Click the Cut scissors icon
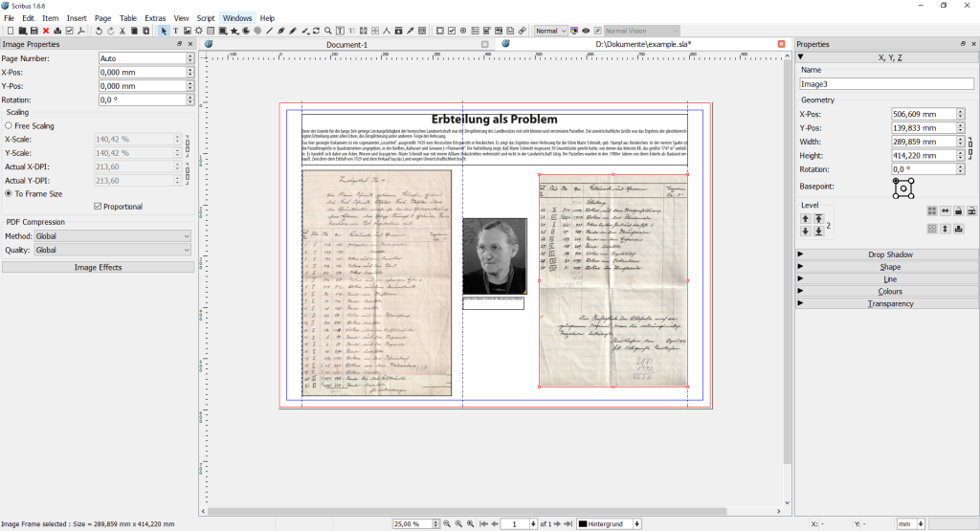This screenshot has width=980, height=531. tap(122, 31)
